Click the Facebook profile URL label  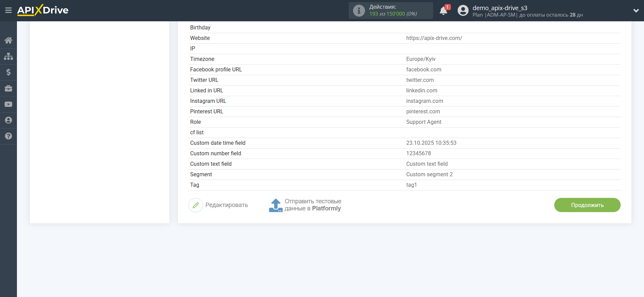click(x=216, y=70)
